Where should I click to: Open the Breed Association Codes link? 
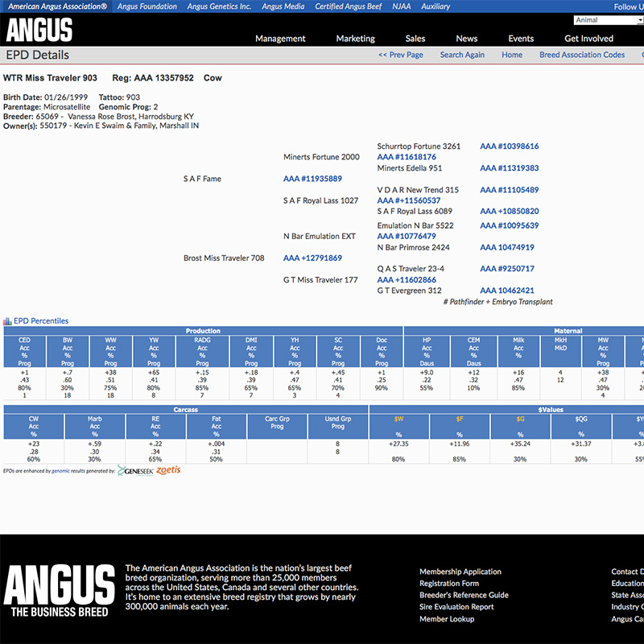click(581, 55)
